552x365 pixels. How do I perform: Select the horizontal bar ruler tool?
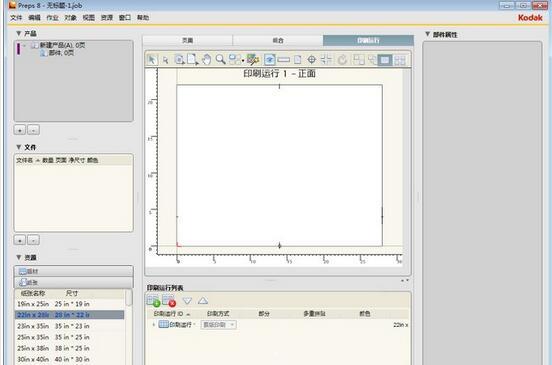284,59
